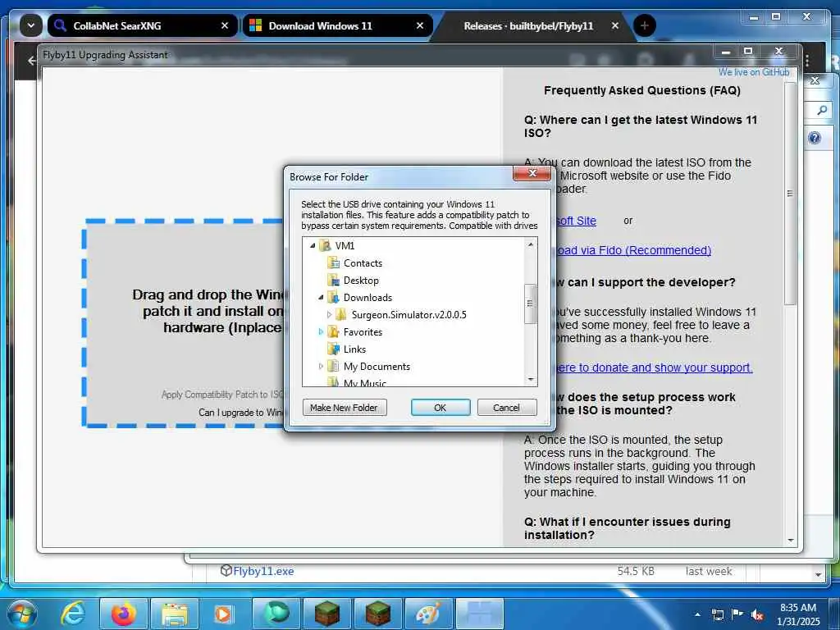Click the Can I upgrade to Windows link
The height and width of the screenshot is (630, 840).
coord(241,412)
